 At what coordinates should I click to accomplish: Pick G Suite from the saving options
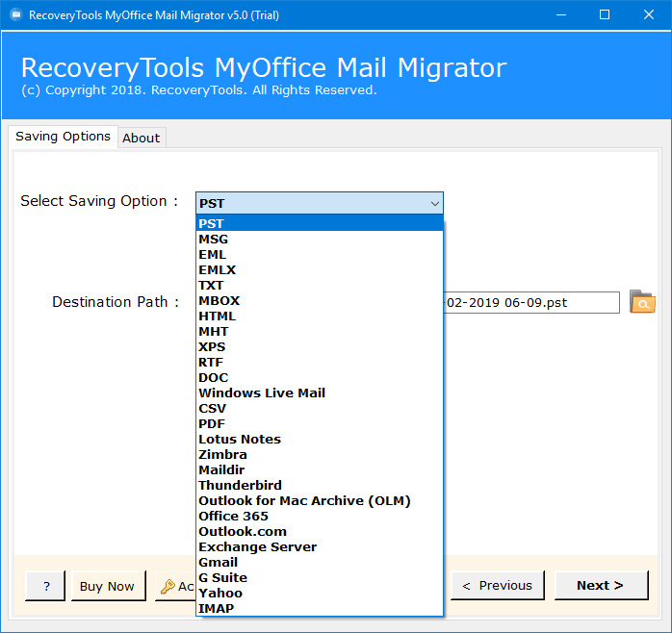(x=320, y=578)
